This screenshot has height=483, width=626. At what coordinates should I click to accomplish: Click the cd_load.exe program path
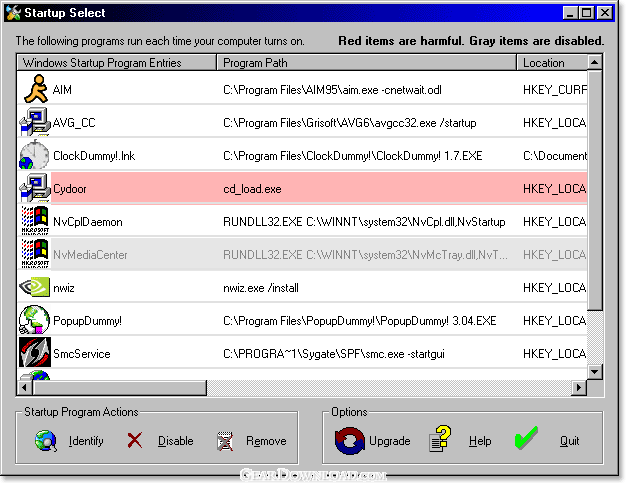[252, 189]
